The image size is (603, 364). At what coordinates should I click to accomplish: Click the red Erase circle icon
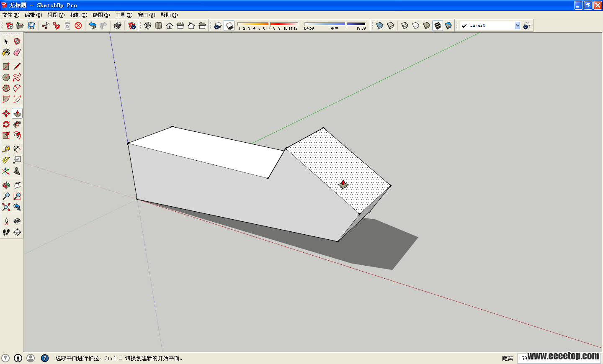coord(78,26)
